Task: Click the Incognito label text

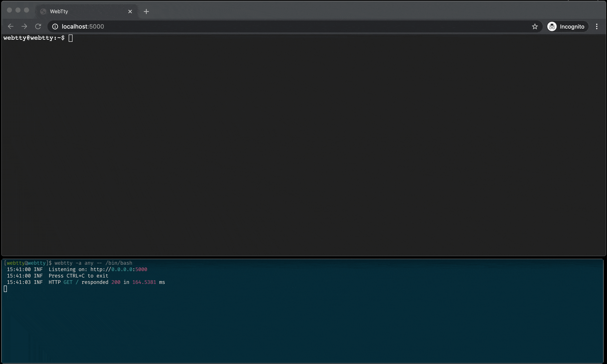Action: [x=572, y=27]
